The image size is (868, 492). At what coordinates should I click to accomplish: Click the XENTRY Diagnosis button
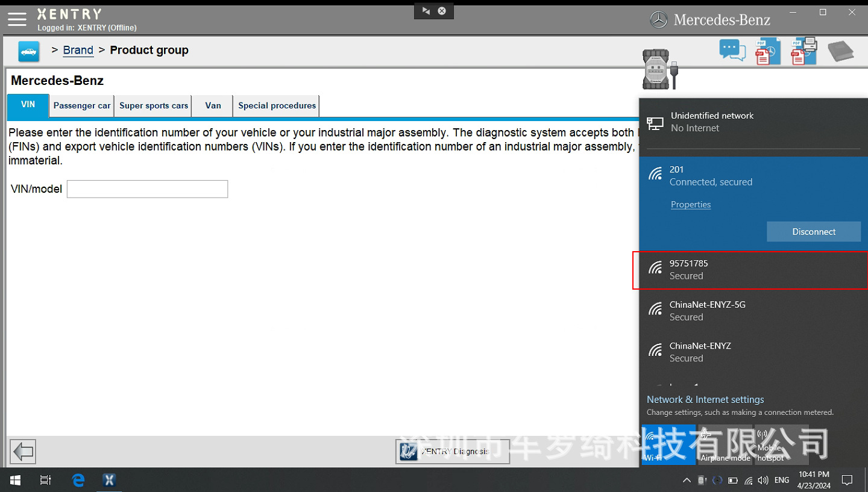click(453, 452)
